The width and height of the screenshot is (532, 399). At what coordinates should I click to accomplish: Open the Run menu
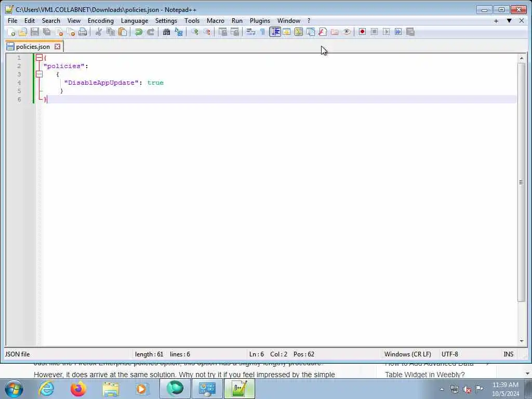pos(237,21)
